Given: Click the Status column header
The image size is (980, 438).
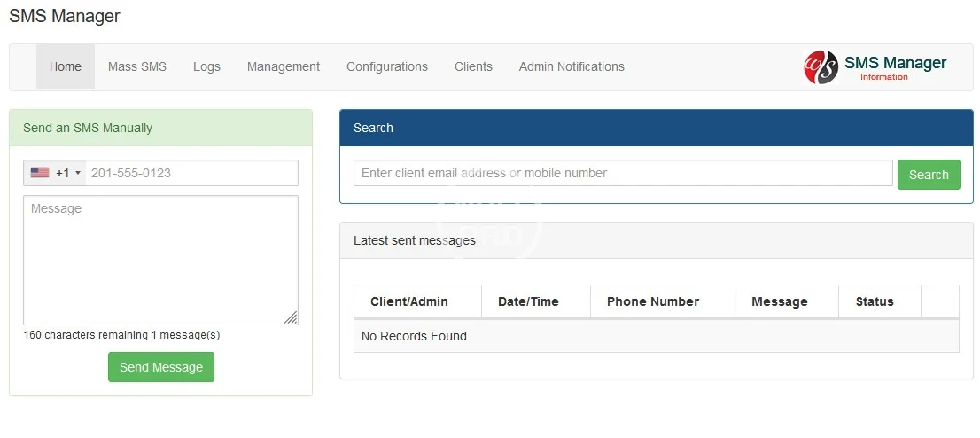Looking at the screenshot, I should pos(875,301).
